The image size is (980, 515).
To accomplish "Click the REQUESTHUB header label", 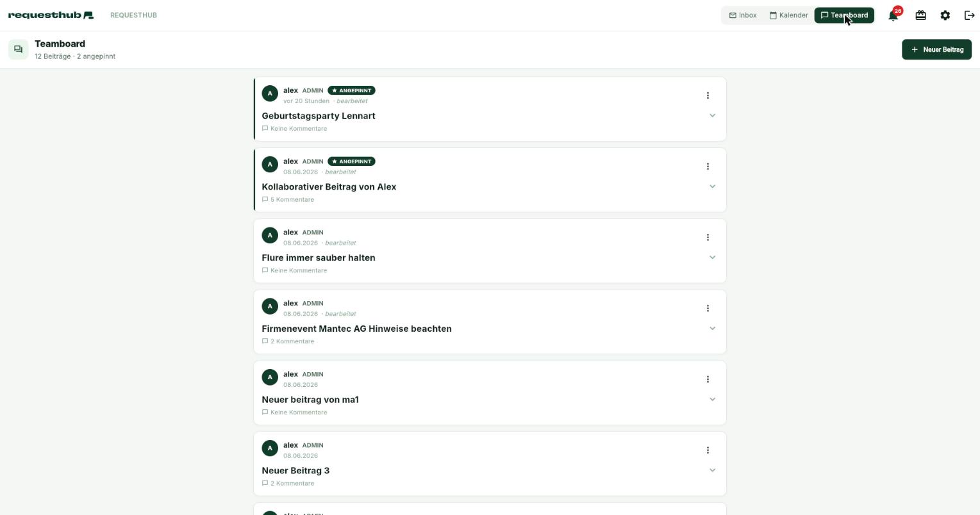I will click(x=133, y=15).
